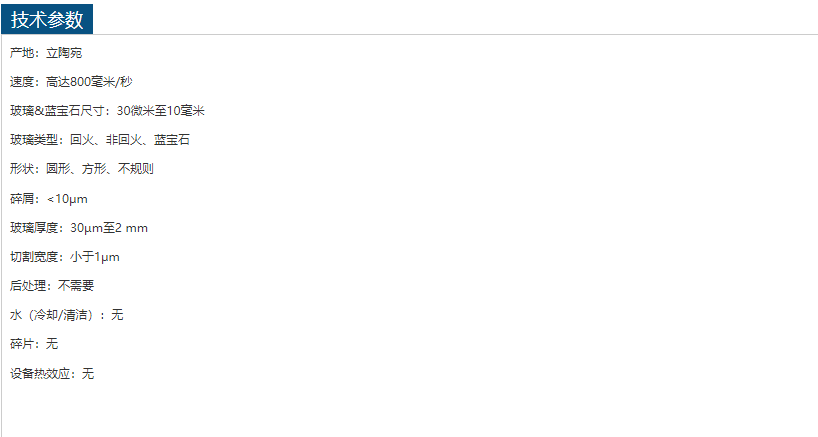Screen dimensions: 818x437
Task: Click the 切割宽度 cutting width line
Action: (x=65, y=257)
